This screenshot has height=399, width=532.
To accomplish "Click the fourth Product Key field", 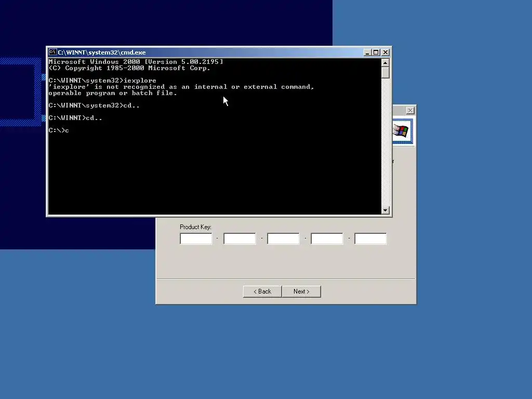I will click(x=327, y=238).
